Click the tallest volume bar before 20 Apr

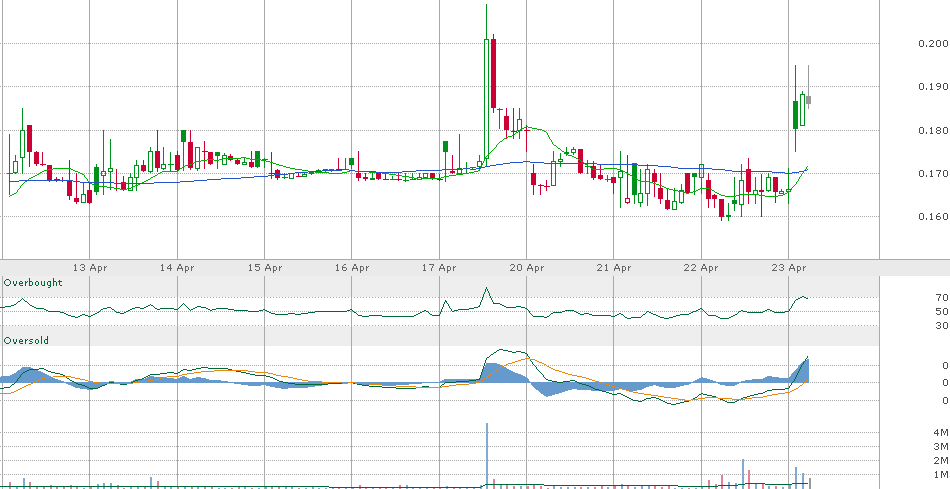(x=487, y=456)
